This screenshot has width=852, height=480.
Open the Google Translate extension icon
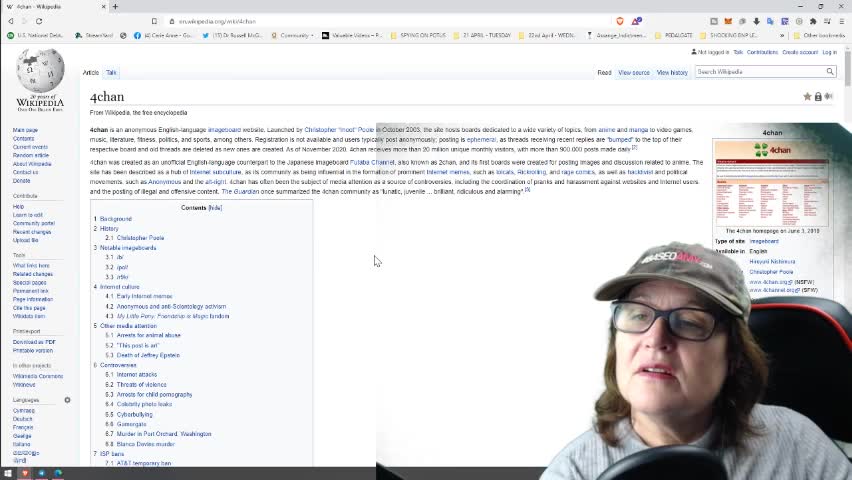pos(770,21)
